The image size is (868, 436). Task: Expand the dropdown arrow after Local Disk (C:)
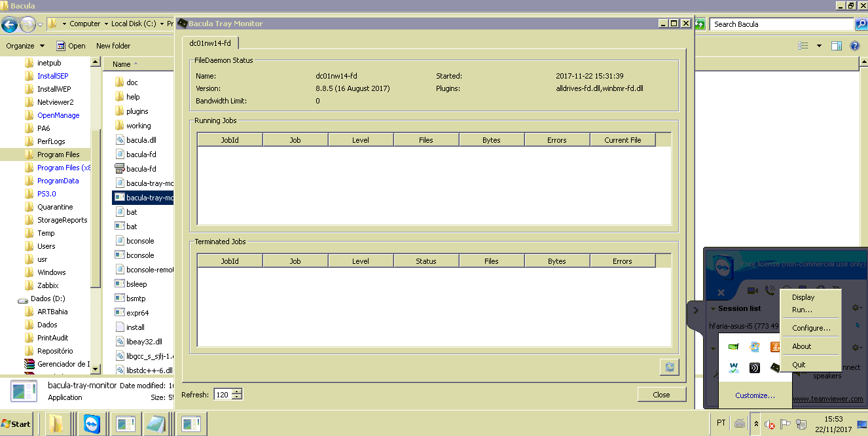(161, 24)
